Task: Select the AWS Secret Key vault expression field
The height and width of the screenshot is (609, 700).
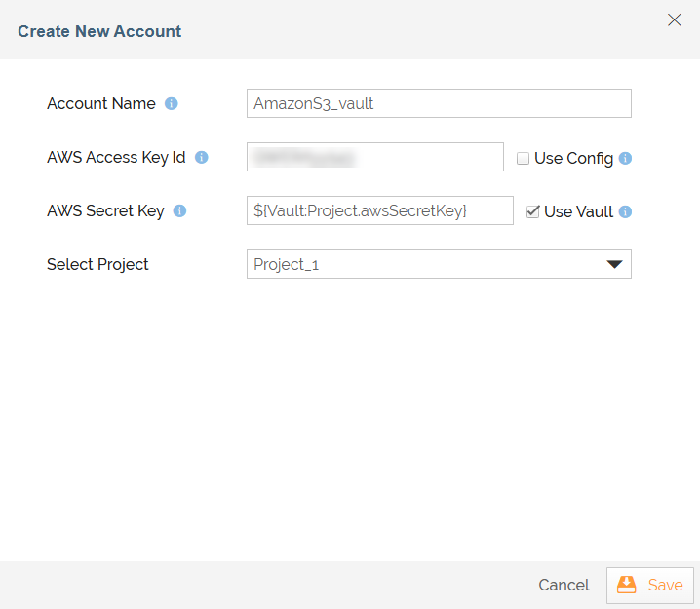Action: (x=380, y=210)
